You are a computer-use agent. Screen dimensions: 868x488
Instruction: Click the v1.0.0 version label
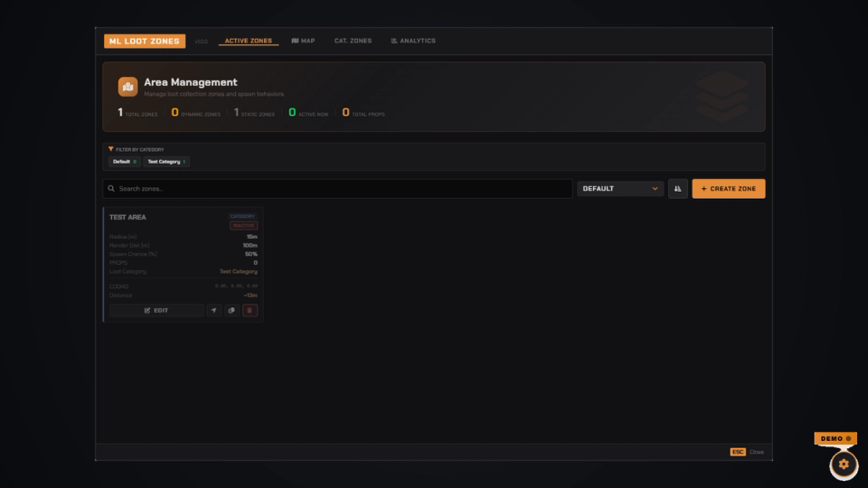pyautogui.click(x=201, y=42)
